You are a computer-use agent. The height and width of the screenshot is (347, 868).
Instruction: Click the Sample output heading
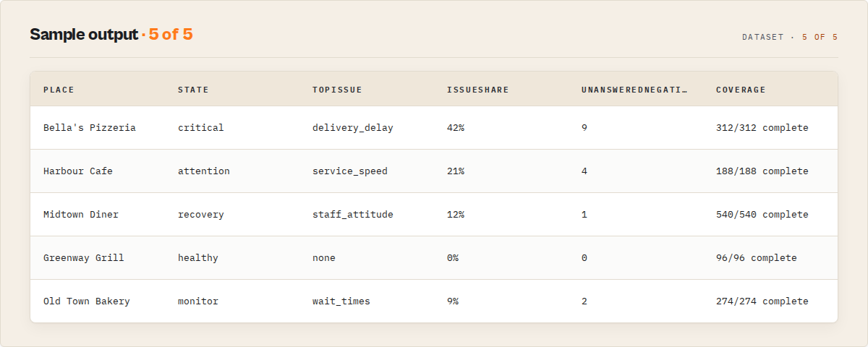pos(83,34)
